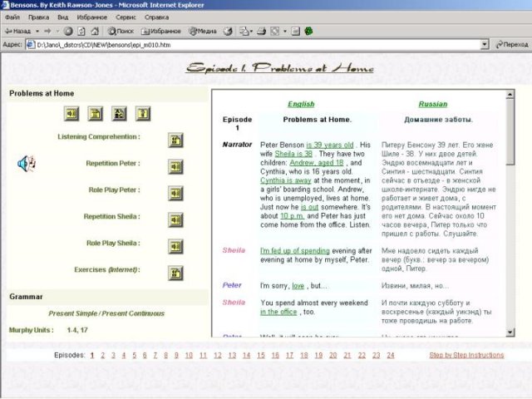
Task: Click the text document icon under Problems at Home
Action: [96, 114]
